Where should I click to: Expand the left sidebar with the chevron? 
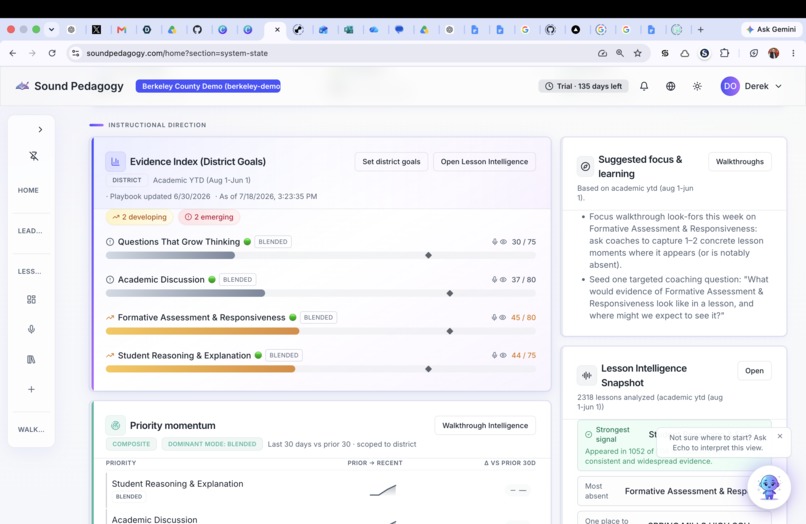[40, 130]
